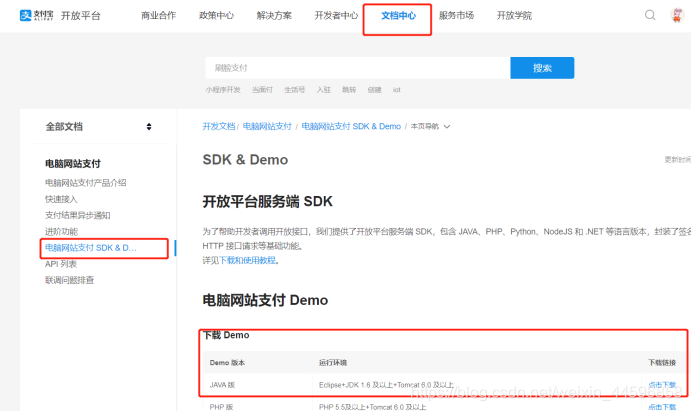Select 电脑网站支付 SDK & D… sidebar item

[90, 248]
